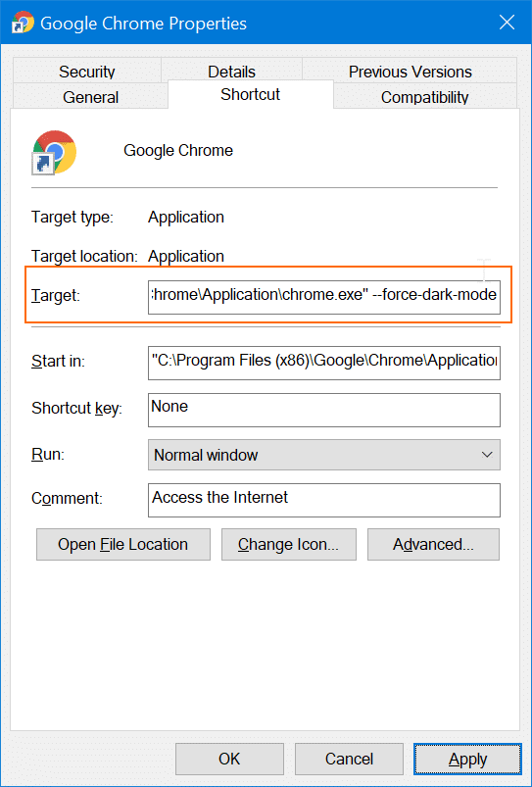Open the Change Icon dialog
Image resolution: width=532 pixels, height=787 pixels.
[x=289, y=544]
